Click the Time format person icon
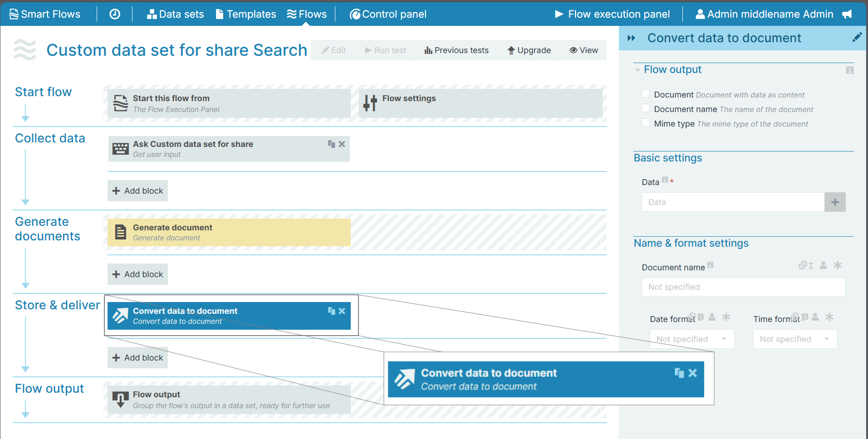This screenshot has width=868, height=439. (815, 317)
